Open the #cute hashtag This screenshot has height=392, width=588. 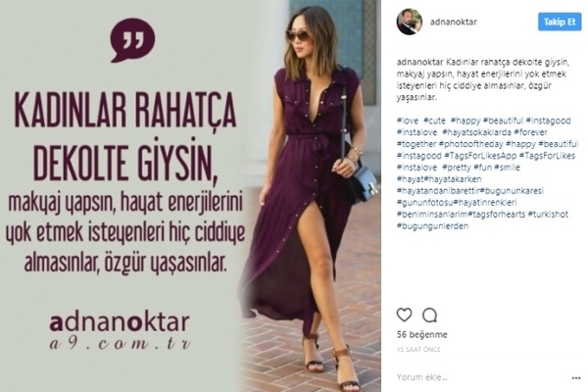[434, 121]
